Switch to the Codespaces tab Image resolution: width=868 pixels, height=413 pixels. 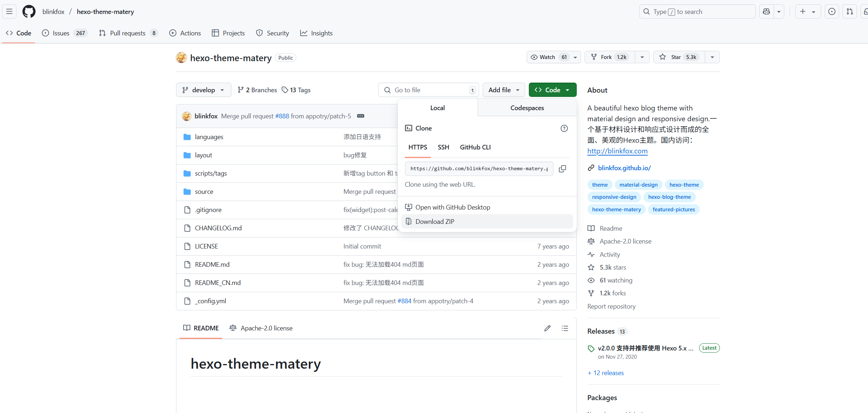[x=527, y=108]
